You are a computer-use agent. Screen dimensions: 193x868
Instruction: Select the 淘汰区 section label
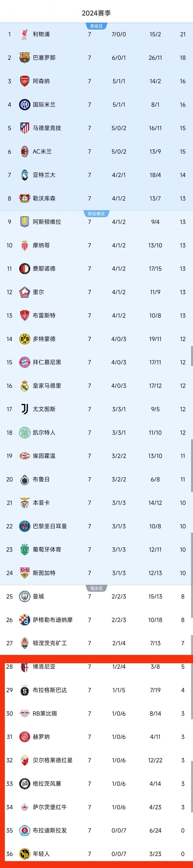click(x=96, y=588)
